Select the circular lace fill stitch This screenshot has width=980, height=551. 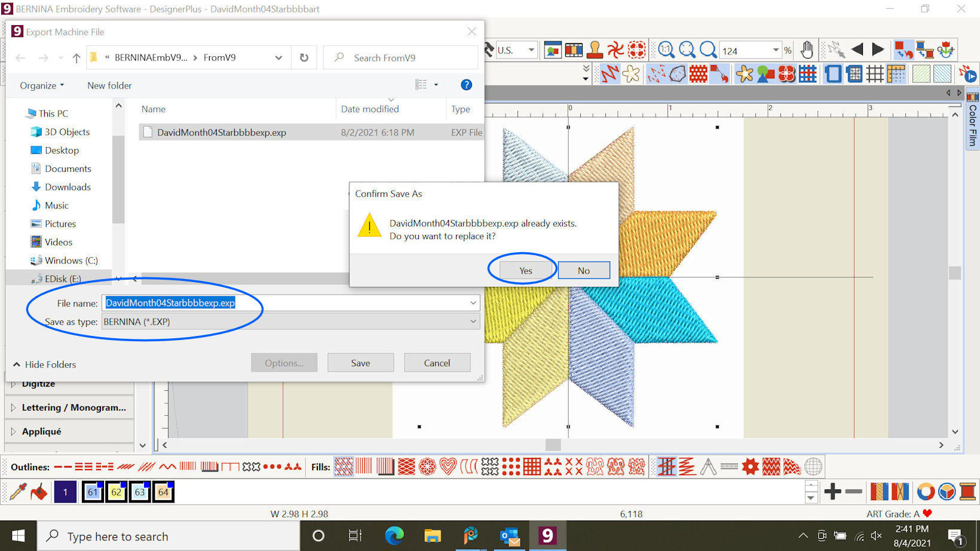coord(427,467)
